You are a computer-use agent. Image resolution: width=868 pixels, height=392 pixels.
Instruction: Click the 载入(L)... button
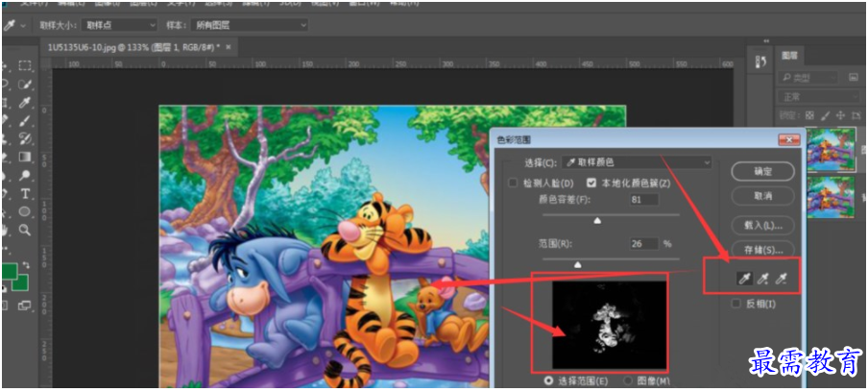762,226
